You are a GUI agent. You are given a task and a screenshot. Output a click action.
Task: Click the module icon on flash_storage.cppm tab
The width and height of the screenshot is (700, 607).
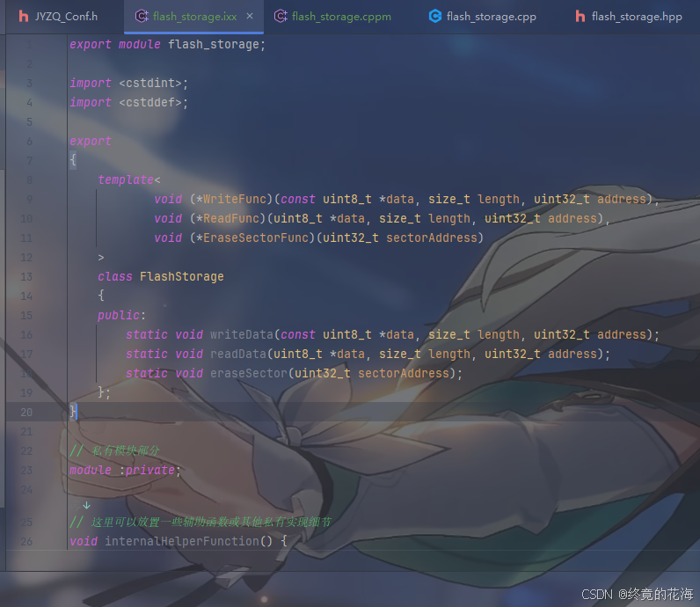281,17
